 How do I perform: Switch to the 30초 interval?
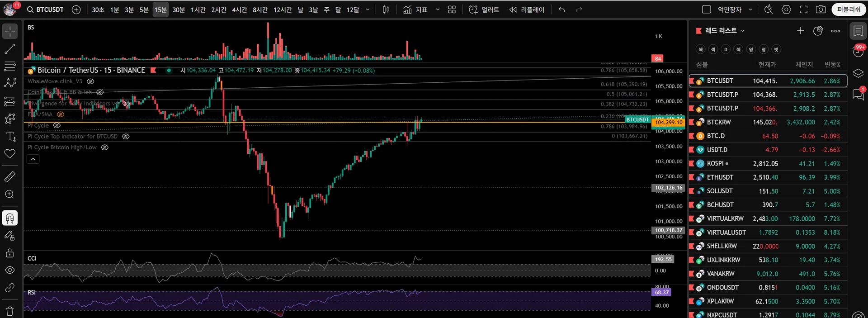98,9
